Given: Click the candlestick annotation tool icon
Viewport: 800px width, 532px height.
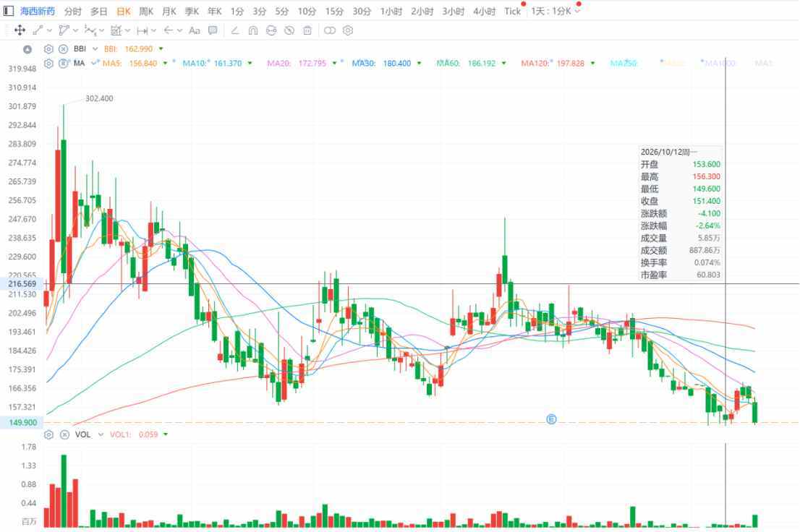Looking at the screenshot, I should [116, 30].
